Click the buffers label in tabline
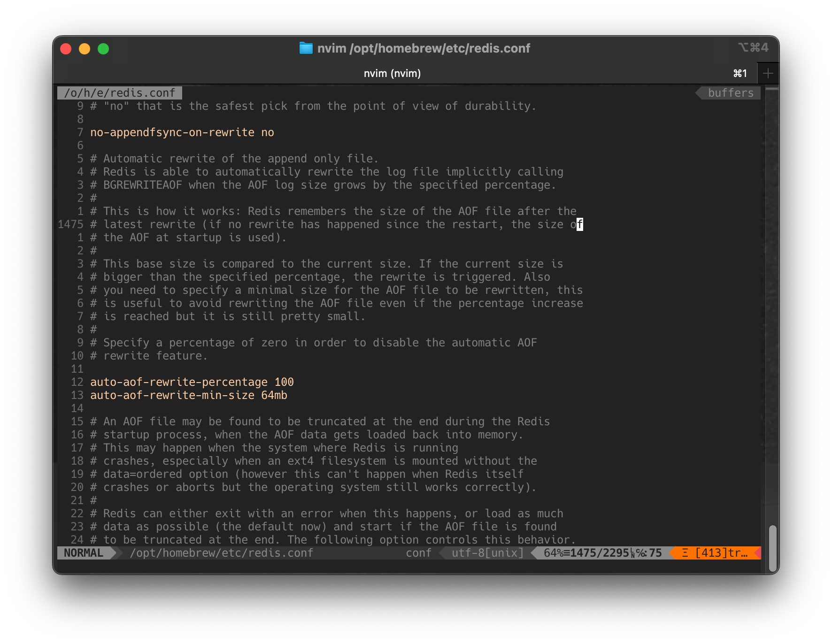This screenshot has width=832, height=644. tap(731, 93)
